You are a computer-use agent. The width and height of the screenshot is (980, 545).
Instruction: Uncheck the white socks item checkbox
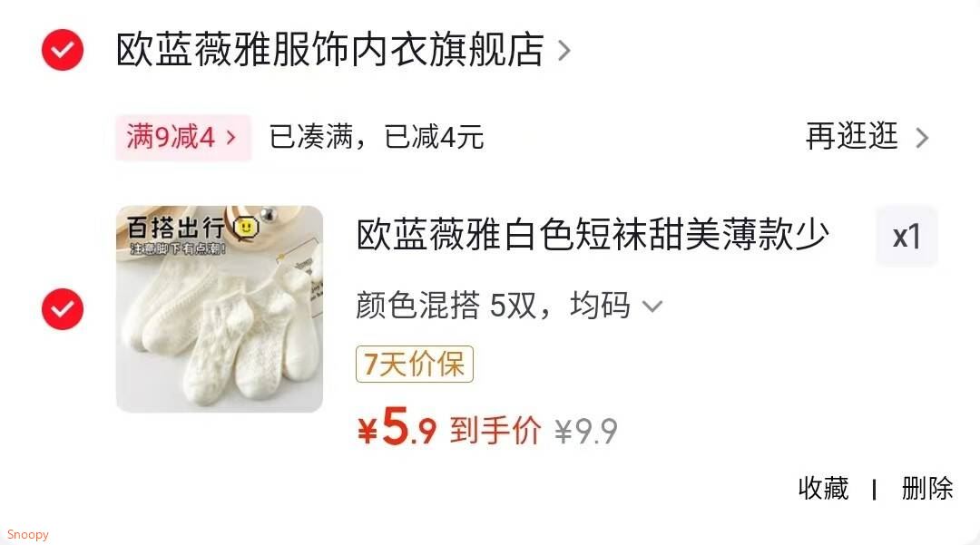click(63, 309)
